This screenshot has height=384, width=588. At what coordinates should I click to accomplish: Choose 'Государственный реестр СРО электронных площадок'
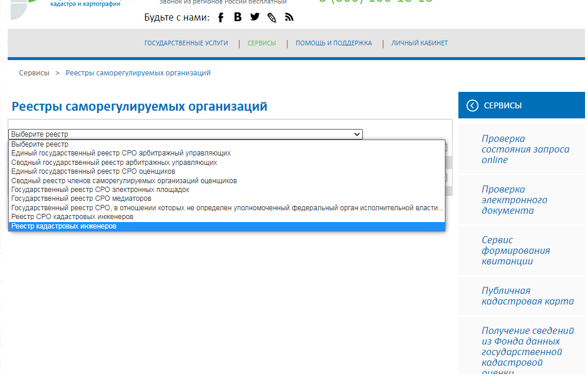point(100,190)
